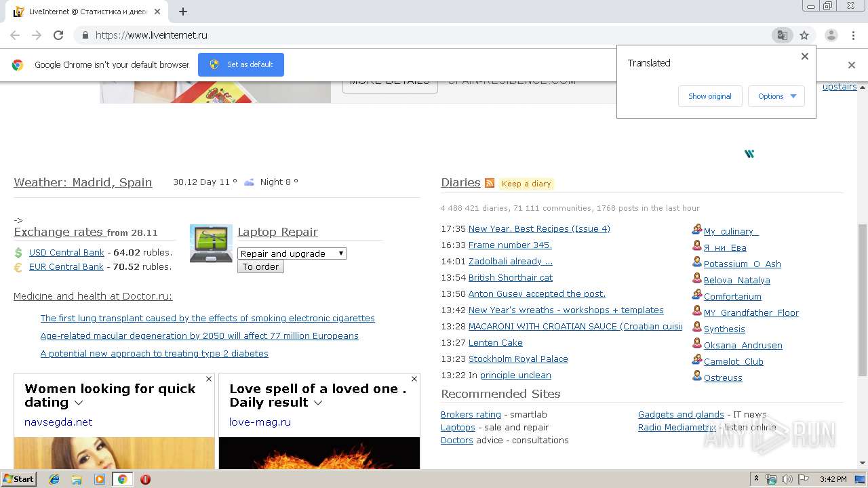Click the Chrome icon in the taskbar

122,479
